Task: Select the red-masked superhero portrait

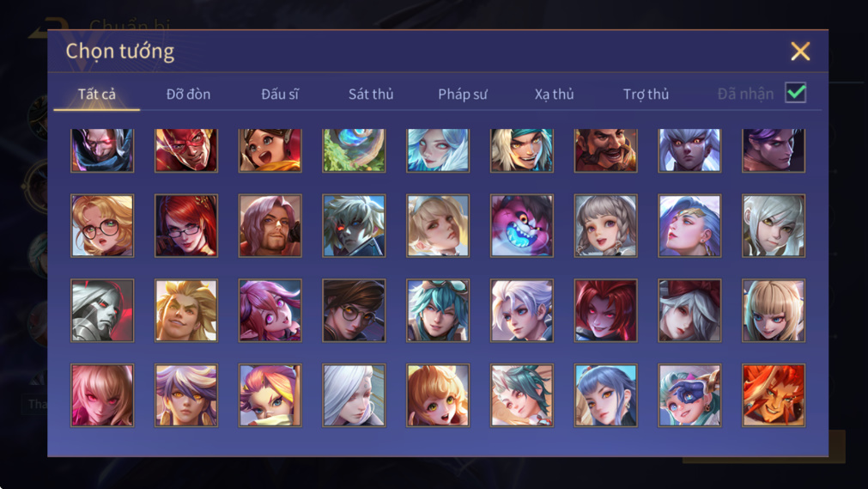Action: [186, 150]
